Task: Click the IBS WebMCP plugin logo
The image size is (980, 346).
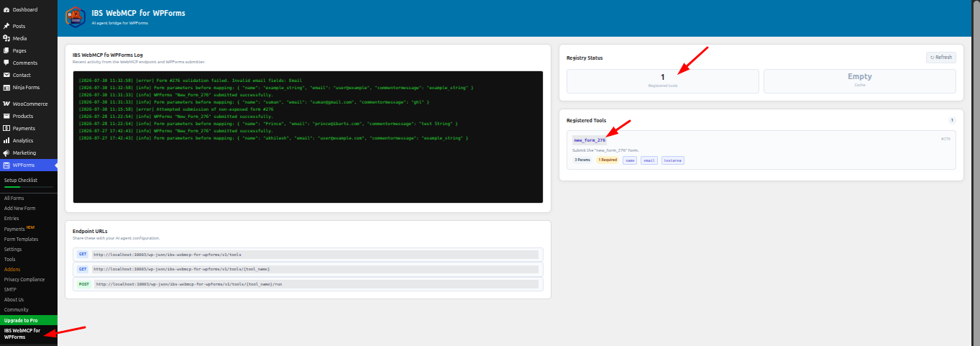Action: point(75,16)
